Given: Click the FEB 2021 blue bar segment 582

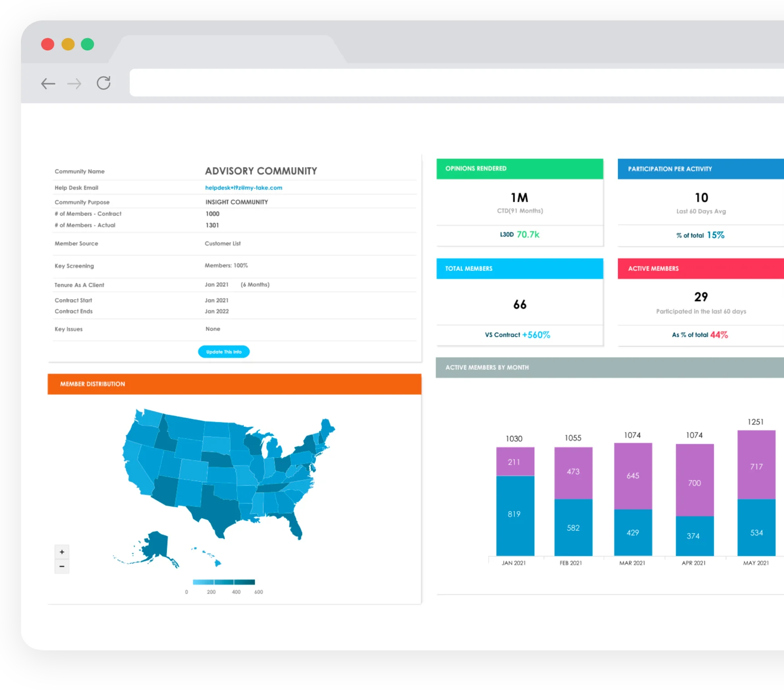Looking at the screenshot, I should click(573, 527).
